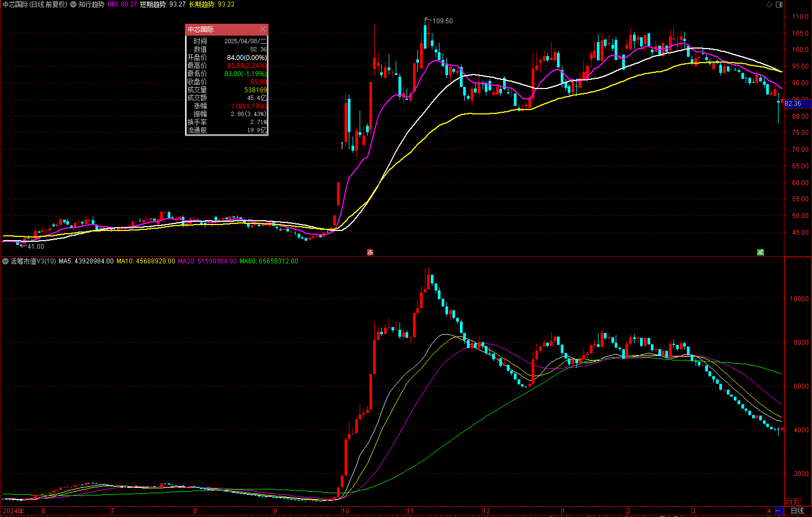
Task: Select the 知行趋势 indicator name
Action: (x=91, y=4)
